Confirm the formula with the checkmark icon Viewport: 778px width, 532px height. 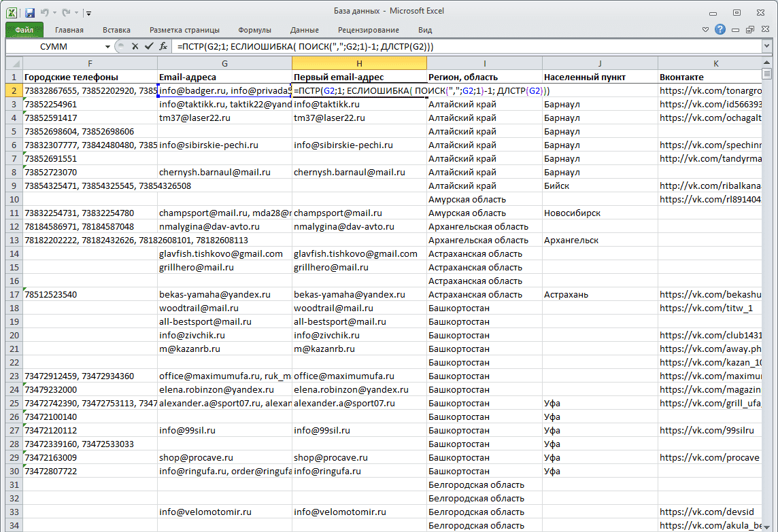(149, 46)
